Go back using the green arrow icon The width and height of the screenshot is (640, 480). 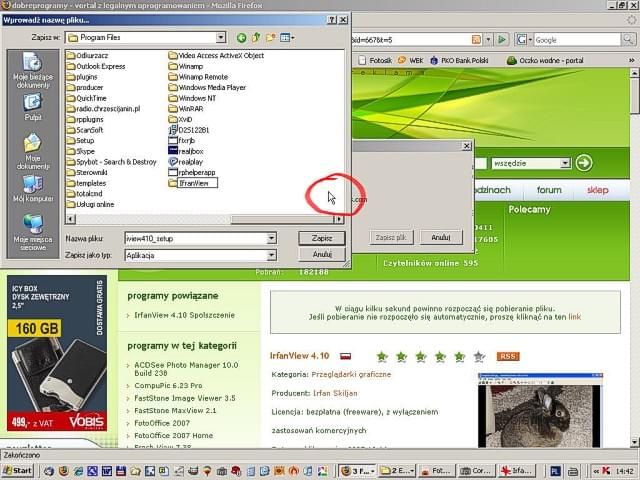pyautogui.click(x=241, y=38)
